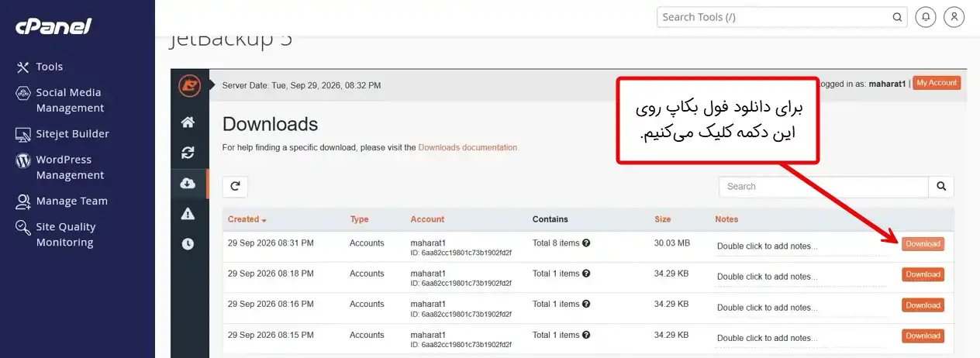Open the JetBackup queue clock icon

[188, 243]
